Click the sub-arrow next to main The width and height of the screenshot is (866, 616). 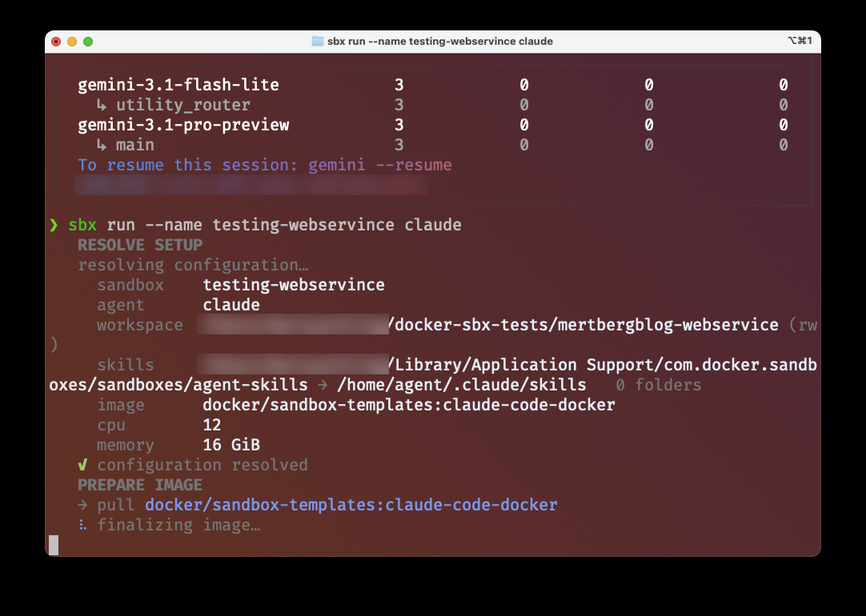[102, 145]
